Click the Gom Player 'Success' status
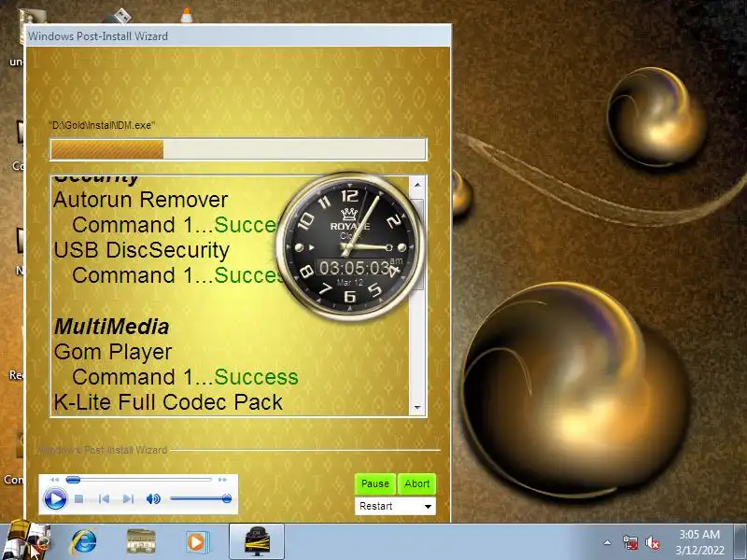The height and width of the screenshot is (560, 747). [256, 377]
